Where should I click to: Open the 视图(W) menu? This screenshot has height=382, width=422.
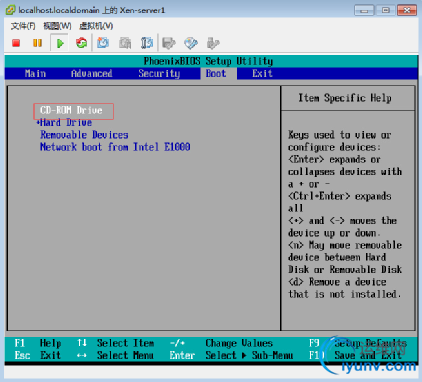pyautogui.click(x=57, y=26)
